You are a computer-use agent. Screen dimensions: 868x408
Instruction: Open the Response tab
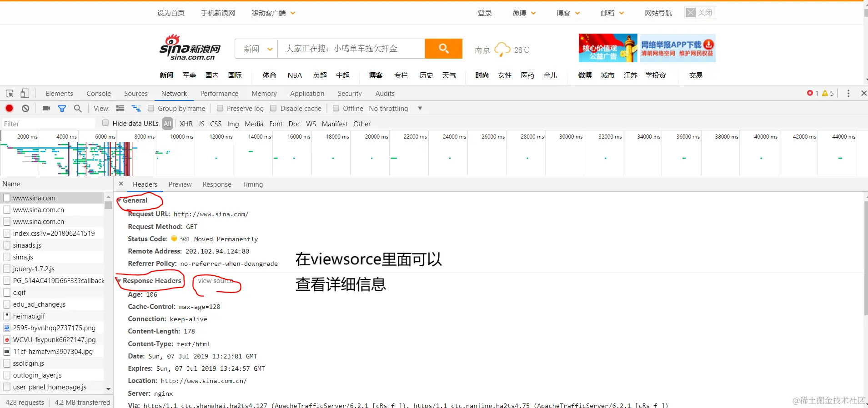point(217,184)
